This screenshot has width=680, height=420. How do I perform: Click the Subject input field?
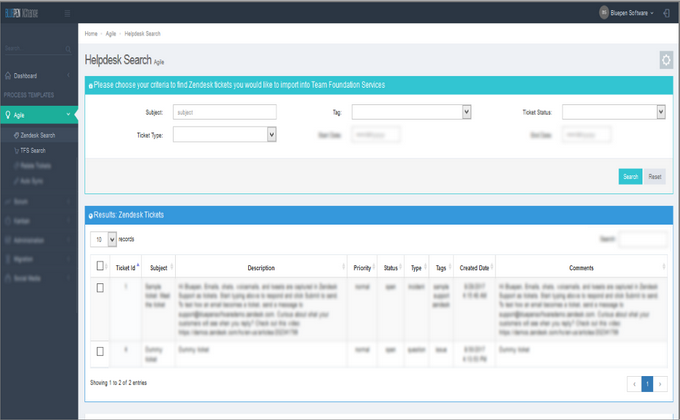coord(225,112)
